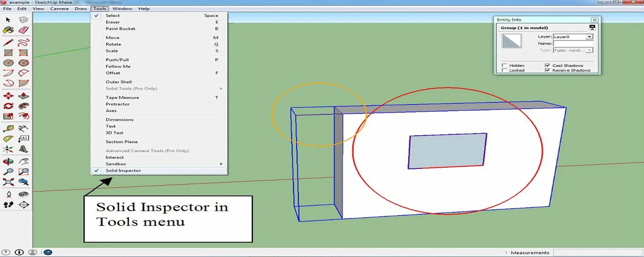Screen dimensions: 644x257
Task: Choose Outer Shell from Tools menu
Action: (x=159, y=82)
